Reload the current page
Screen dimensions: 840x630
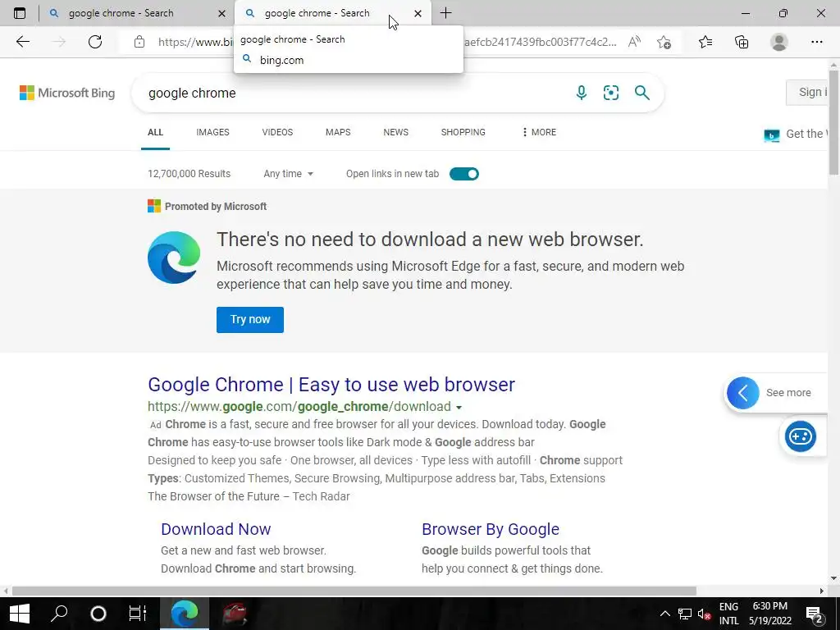[x=95, y=42]
